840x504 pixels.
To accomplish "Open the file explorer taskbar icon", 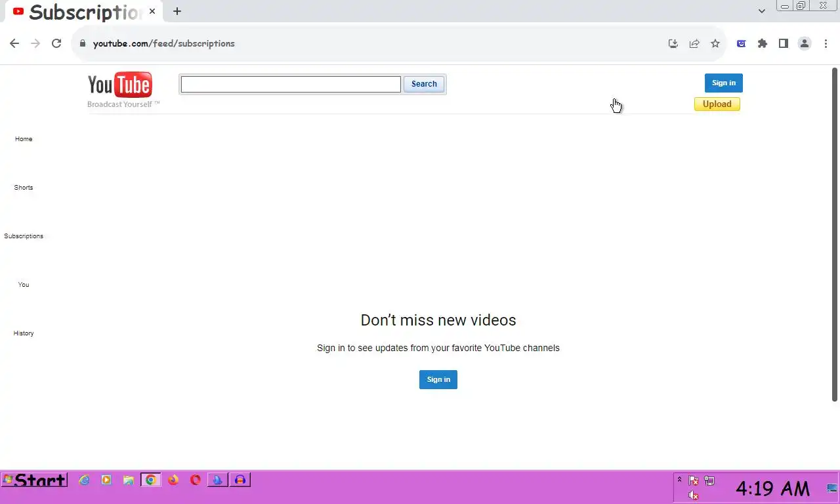I will click(x=129, y=480).
